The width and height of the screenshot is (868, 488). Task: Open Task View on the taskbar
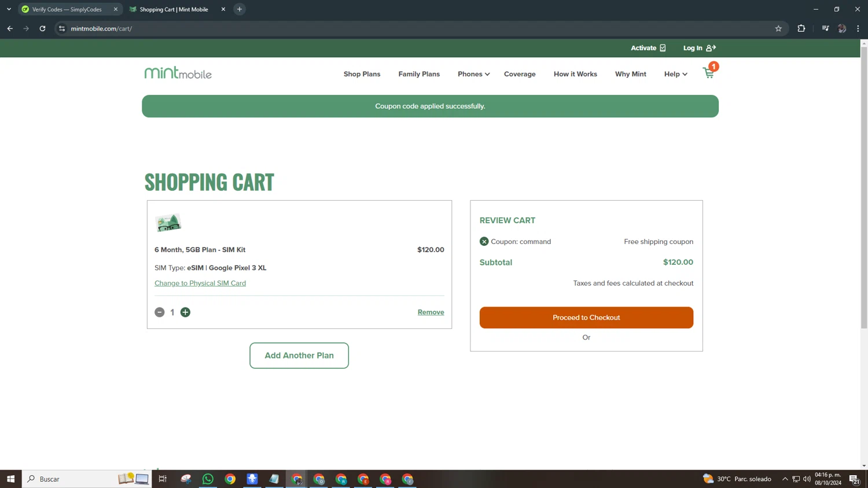163,479
